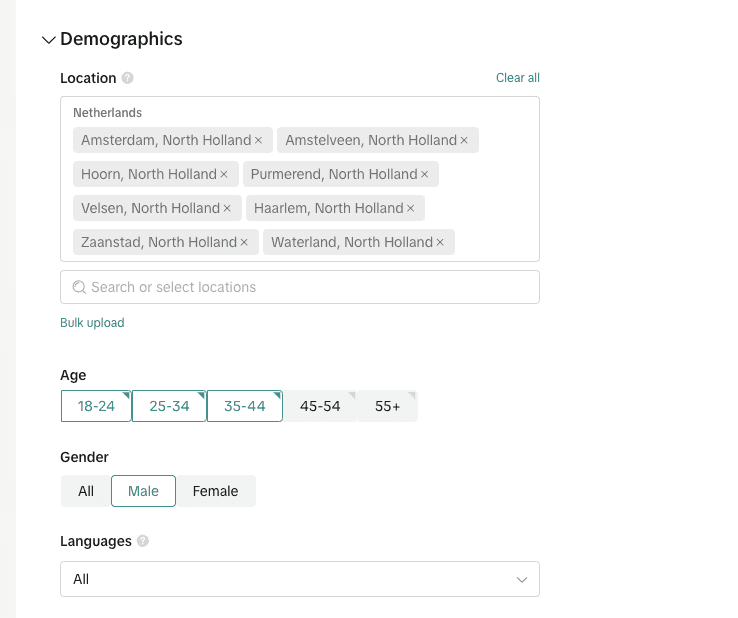This screenshot has height=618, width=738.
Task: Open the Location help tooltip icon
Action: 128,78
